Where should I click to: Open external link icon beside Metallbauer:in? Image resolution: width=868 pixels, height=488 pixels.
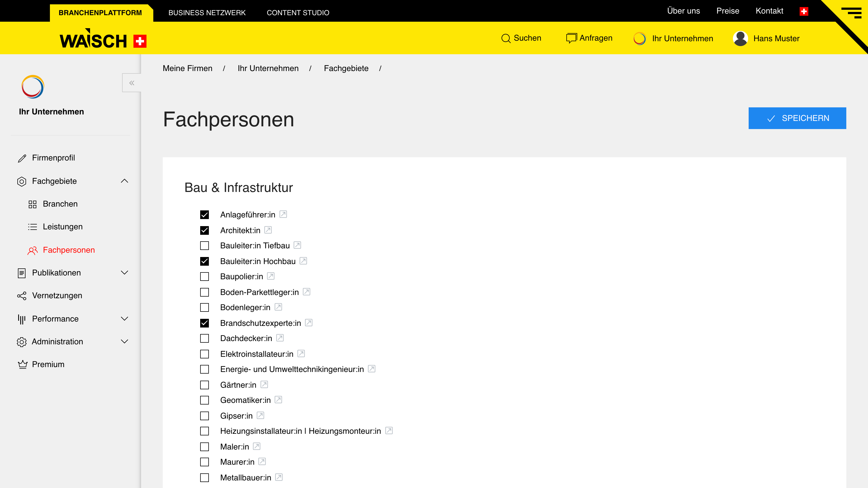point(279,477)
